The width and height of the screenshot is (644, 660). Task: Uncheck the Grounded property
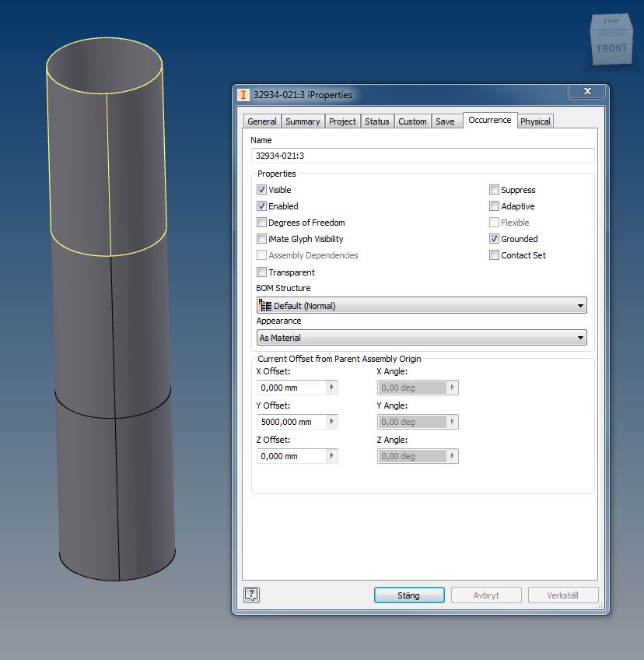(495, 239)
